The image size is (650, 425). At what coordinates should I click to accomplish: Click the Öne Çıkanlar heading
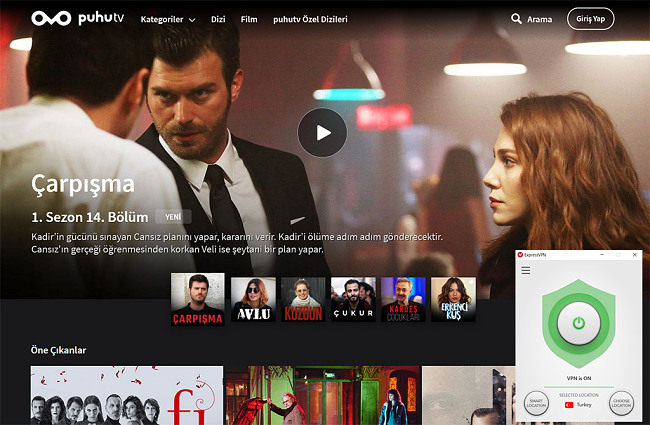coord(58,350)
